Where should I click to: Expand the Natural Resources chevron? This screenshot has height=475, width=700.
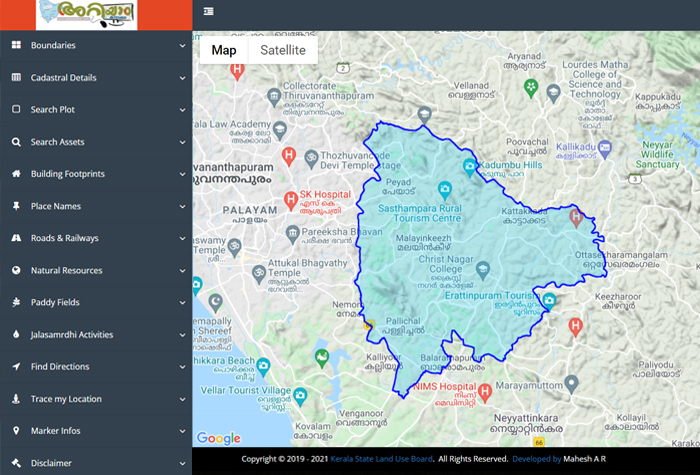tap(182, 271)
